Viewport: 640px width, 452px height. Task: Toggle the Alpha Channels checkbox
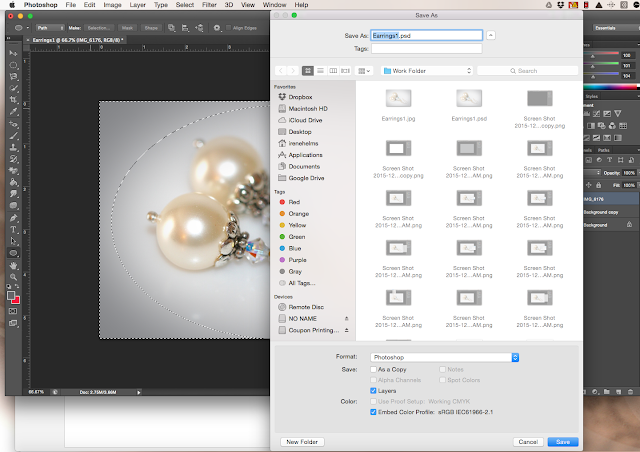pos(373,380)
